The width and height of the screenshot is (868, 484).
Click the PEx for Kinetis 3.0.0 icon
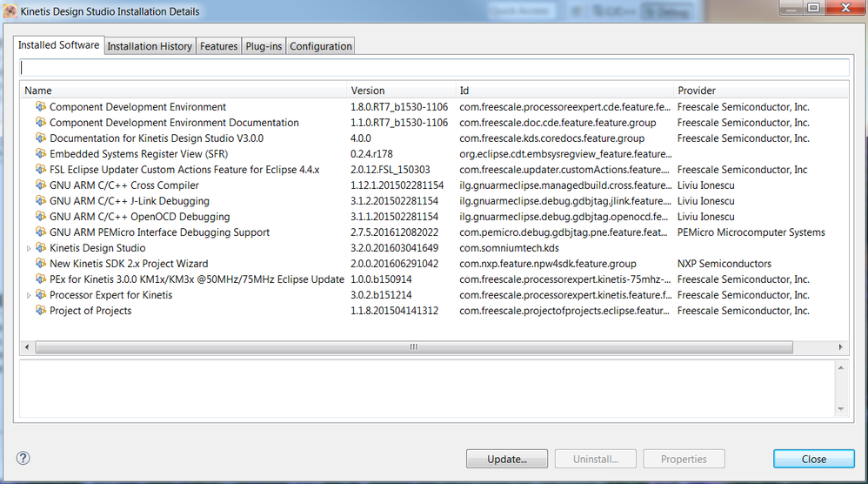click(x=40, y=279)
